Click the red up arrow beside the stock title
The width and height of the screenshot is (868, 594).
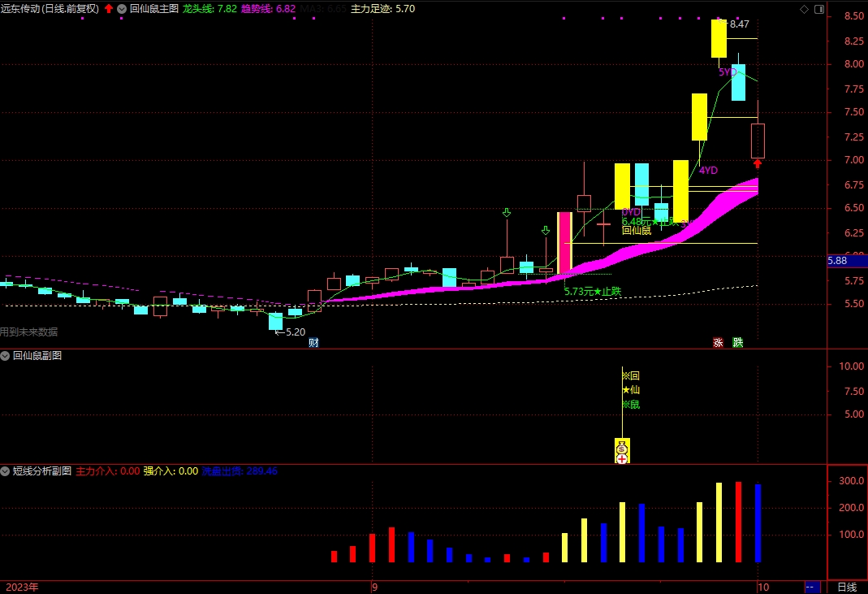pyautogui.click(x=109, y=9)
